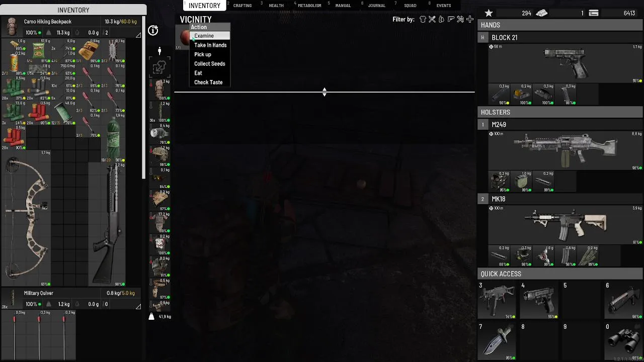Filter vicinity by medical cross icon

click(x=470, y=20)
